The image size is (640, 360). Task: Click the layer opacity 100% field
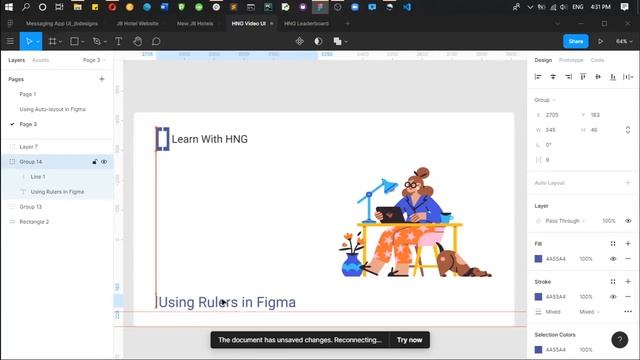pos(609,221)
